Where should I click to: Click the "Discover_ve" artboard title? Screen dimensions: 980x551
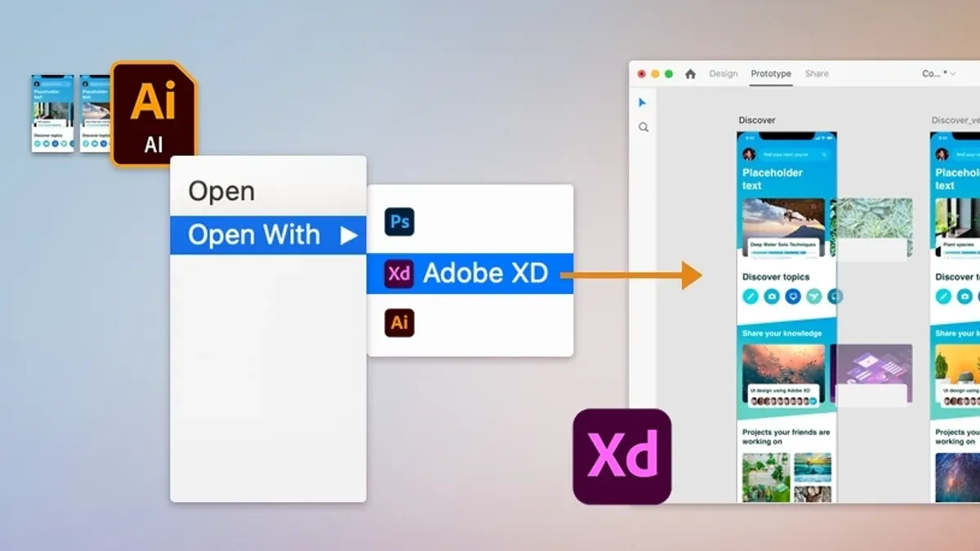pyautogui.click(x=955, y=120)
